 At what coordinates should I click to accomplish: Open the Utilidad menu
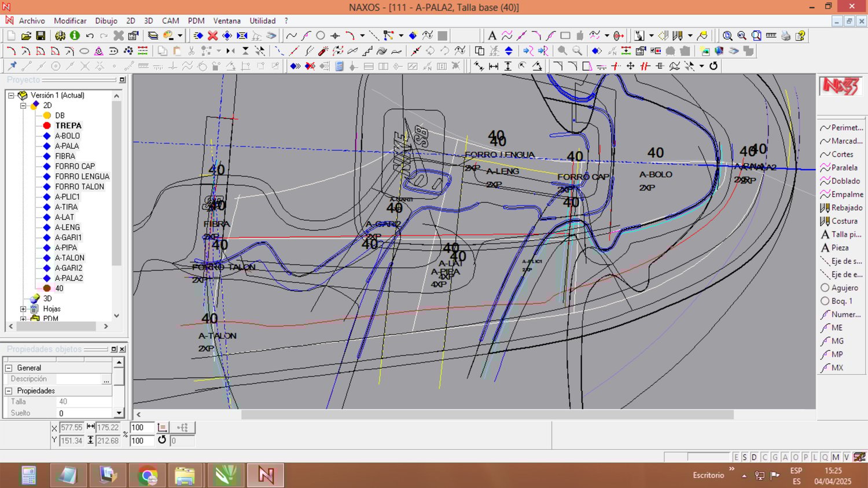tap(263, 21)
